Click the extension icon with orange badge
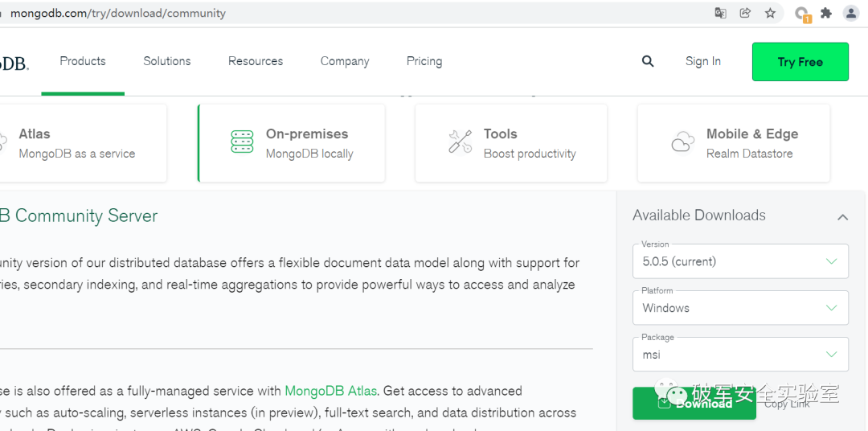 [x=801, y=14]
